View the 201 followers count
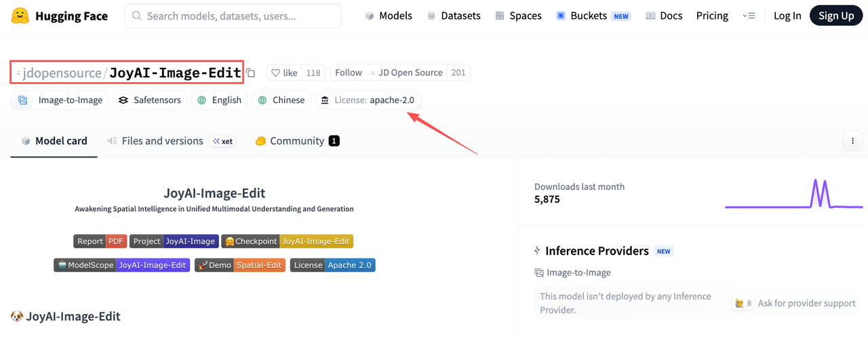This screenshot has height=338, width=868. [x=458, y=73]
